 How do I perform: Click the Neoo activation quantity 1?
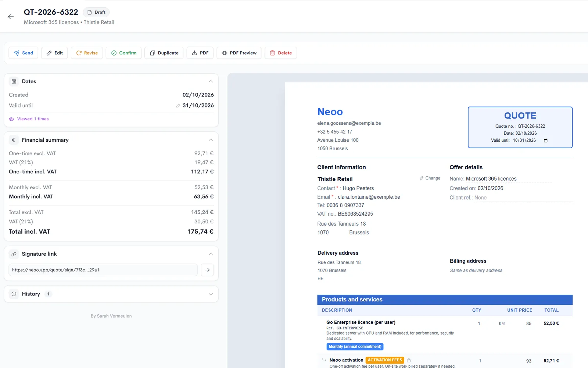480,361
